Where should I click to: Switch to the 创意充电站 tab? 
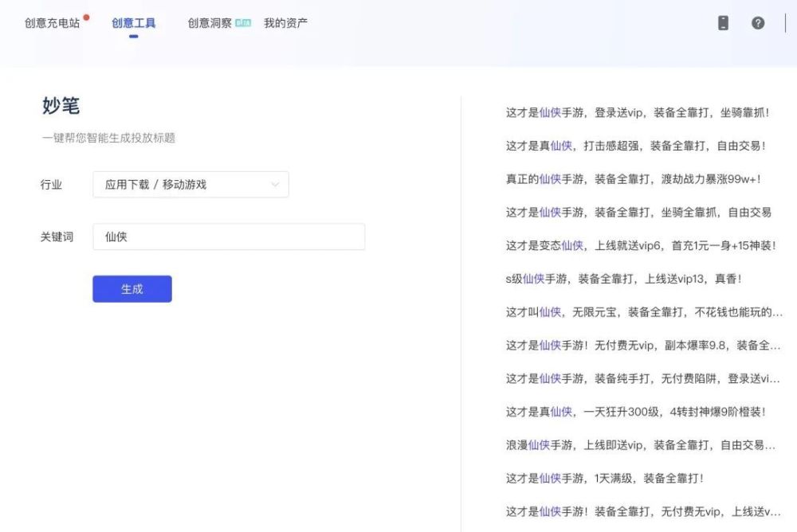click(49, 24)
